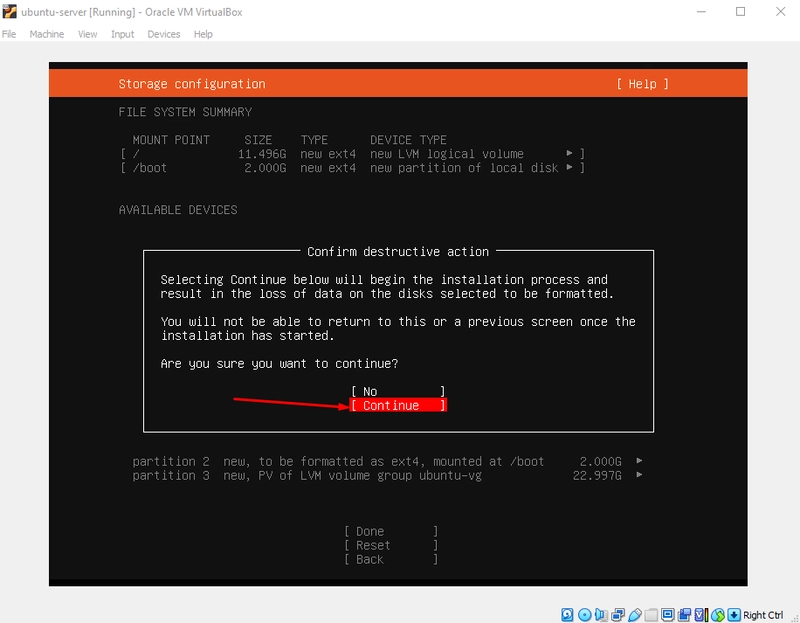
Task: Click 'new LVM logical volume' device type
Action: point(447,154)
